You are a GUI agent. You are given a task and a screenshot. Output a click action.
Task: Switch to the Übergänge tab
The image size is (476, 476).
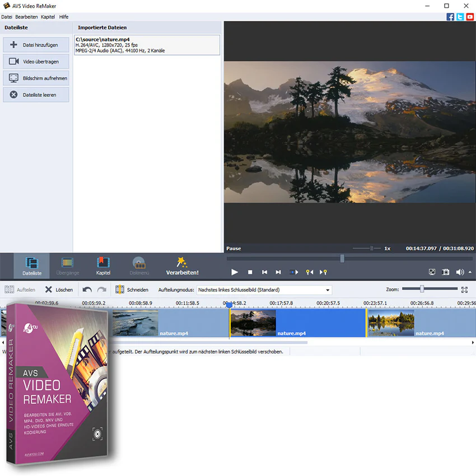(x=67, y=266)
